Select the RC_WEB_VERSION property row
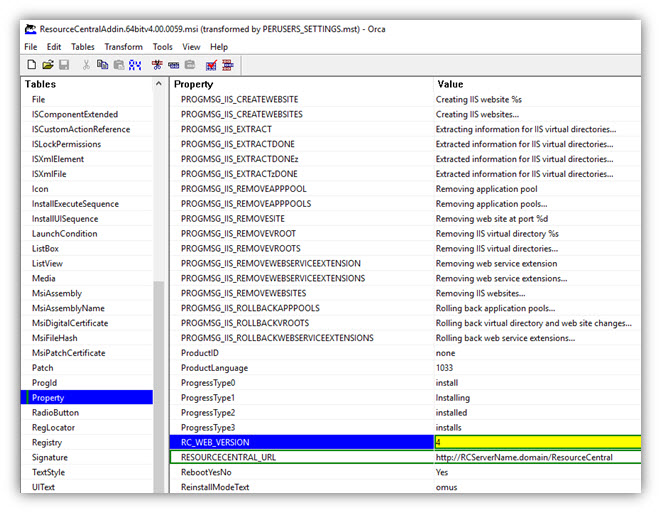Image resolution: width=661 pixels, height=513 pixels. click(x=301, y=442)
